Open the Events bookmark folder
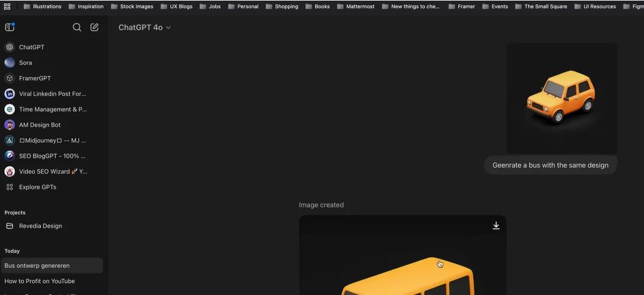The image size is (644, 295). [495, 7]
